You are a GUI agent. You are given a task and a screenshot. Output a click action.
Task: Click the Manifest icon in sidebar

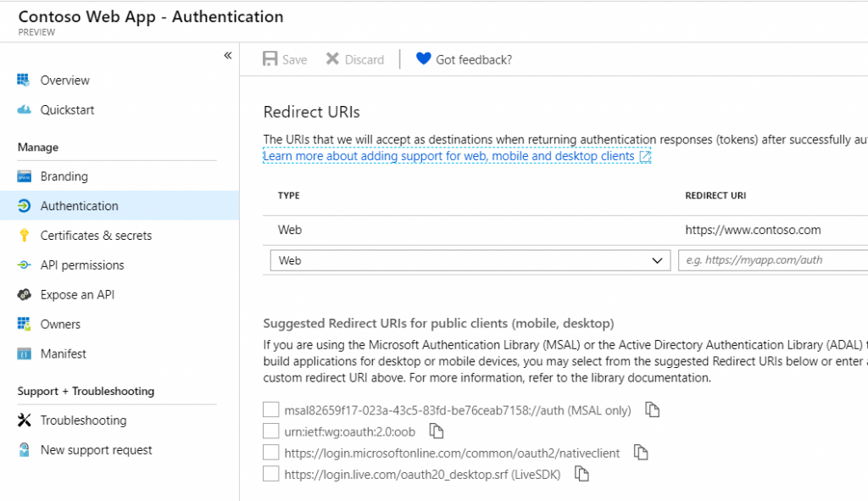coord(24,353)
